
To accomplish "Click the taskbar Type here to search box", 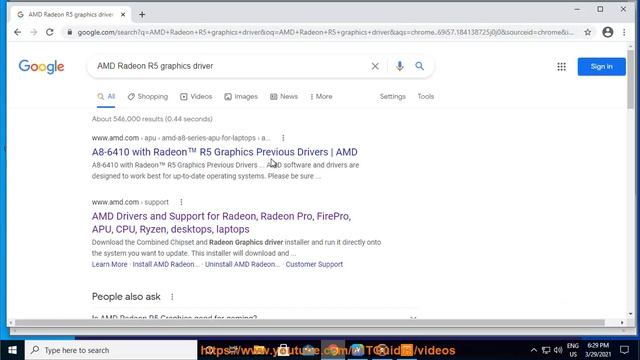I will click(x=111, y=350).
